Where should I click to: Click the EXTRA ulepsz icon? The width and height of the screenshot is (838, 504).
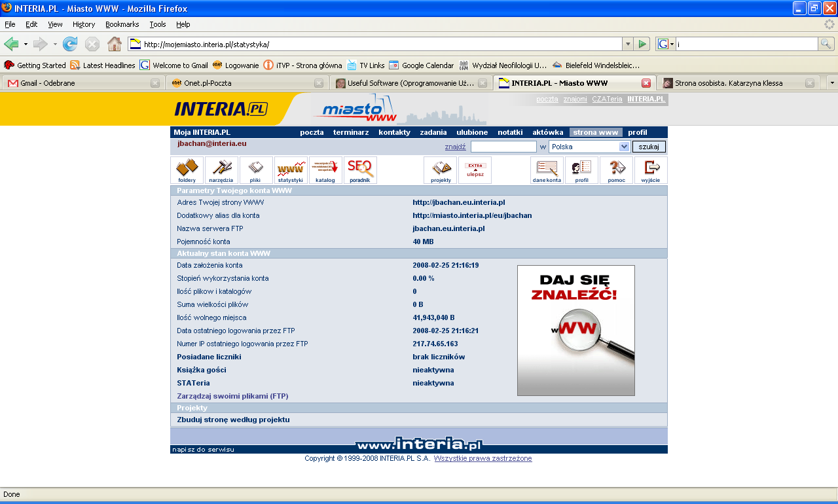(x=475, y=170)
